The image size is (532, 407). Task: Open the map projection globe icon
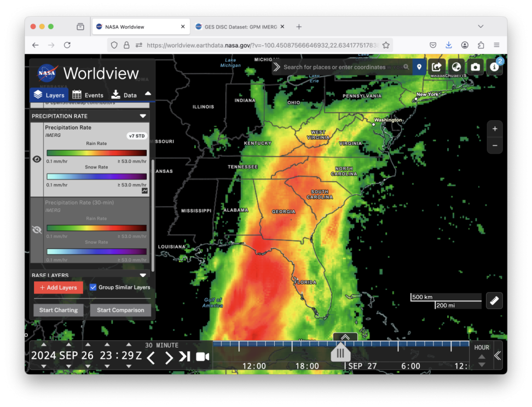click(x=456, y=67)
